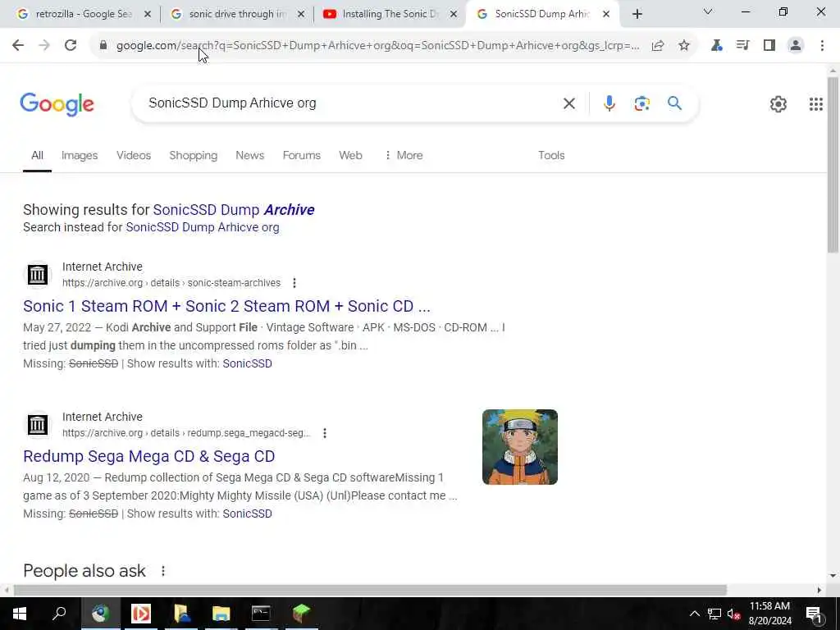The width and height of the screenshot is (840, 630).
Task: Search by image with Google Lens icon
Action: [641, 103]
